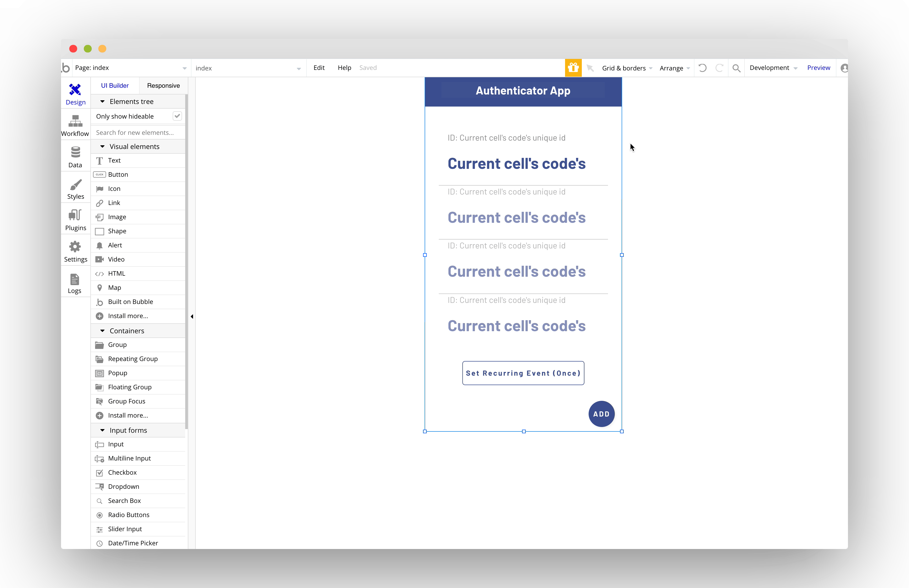Select the Dropdown input element
Image resolution: width=909 pixels, height=588 pixels.
tap(138, 486)
